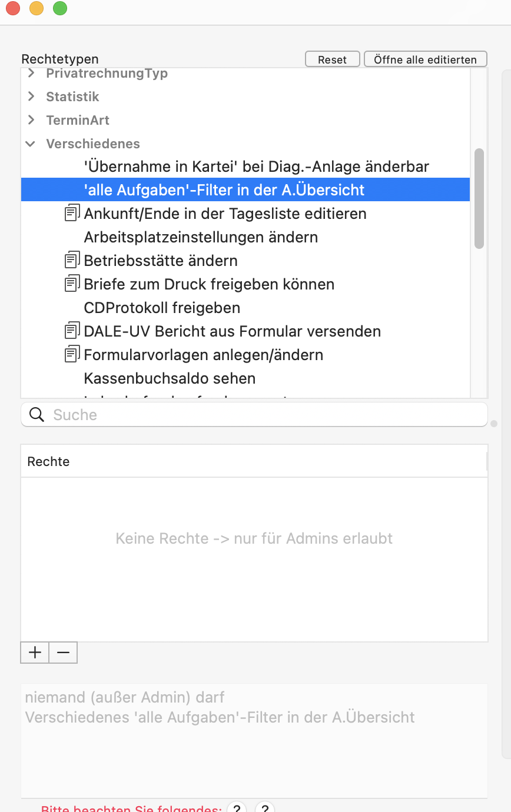Click document icon beside Ankunft/Ende in der Tagesliste

pos(72,213)
